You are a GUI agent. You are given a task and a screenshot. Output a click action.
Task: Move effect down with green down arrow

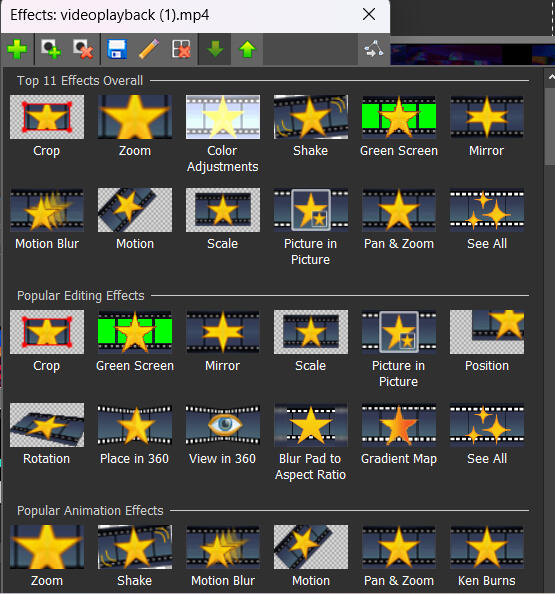point(215,50)
